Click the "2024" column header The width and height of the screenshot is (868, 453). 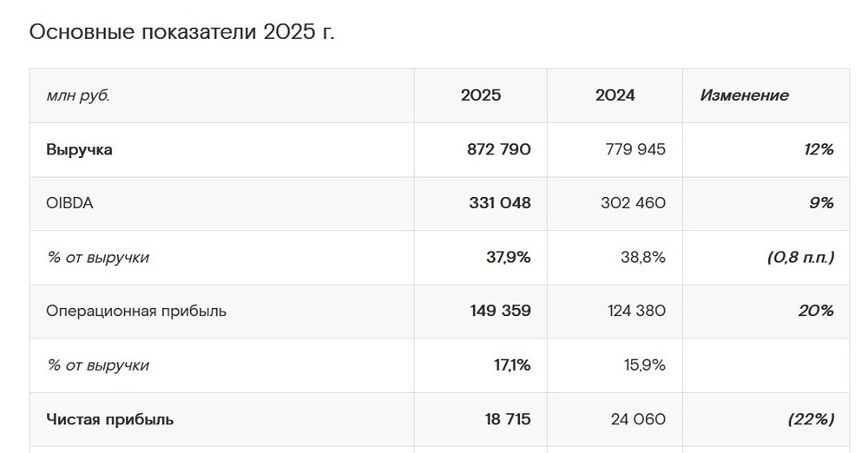point(615,95)
